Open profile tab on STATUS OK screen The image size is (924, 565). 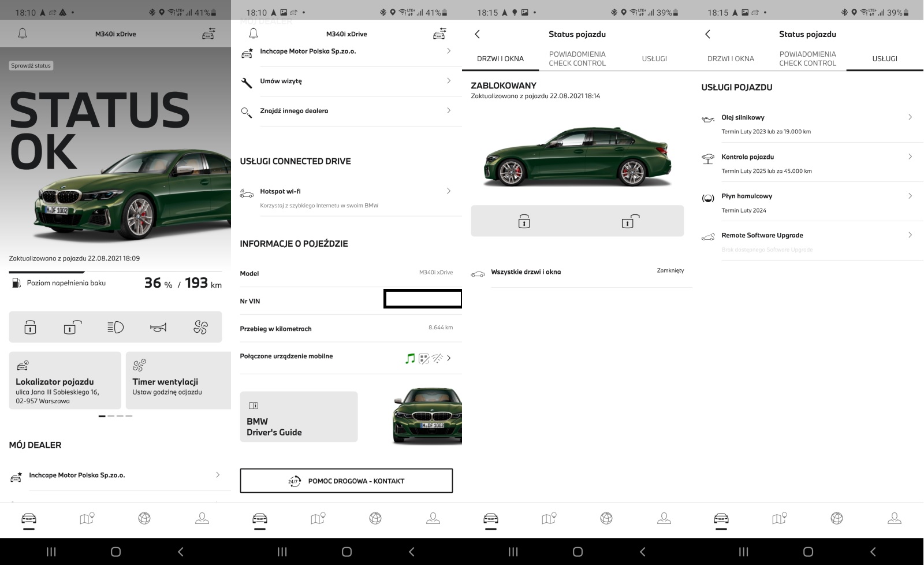coord(202,518)
